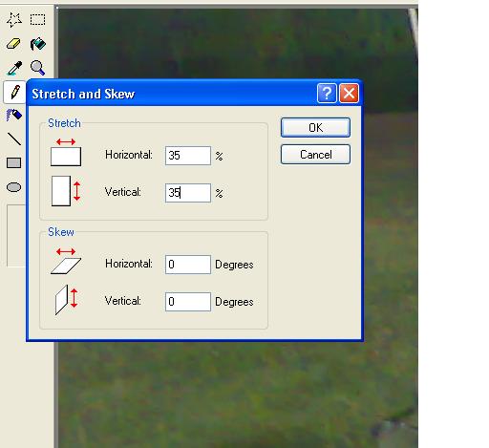Focus the Skew Vertical degrees field

(188, 302)
